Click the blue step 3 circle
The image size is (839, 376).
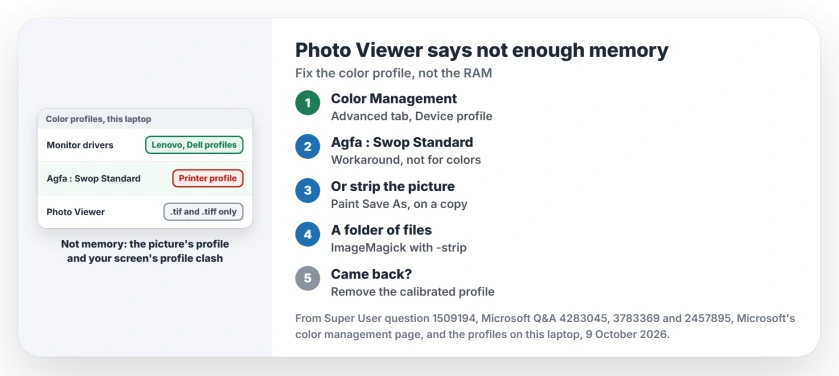click(x=308, y=190)
